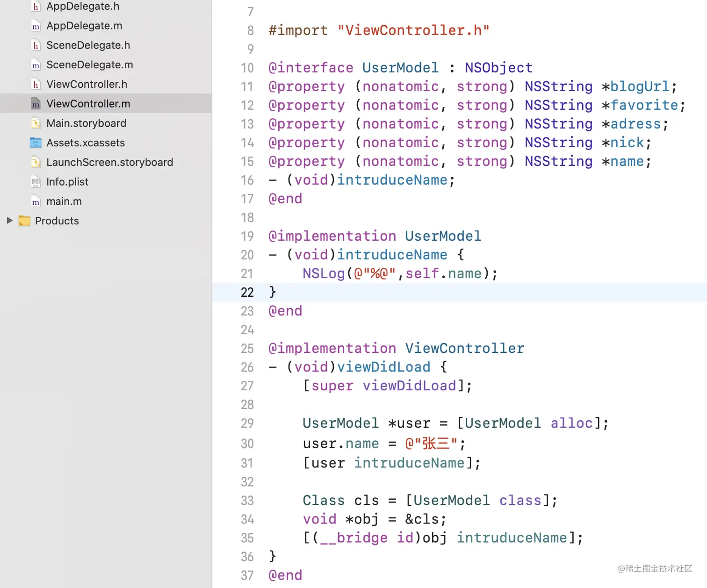Viewport: 707px width, 588px height.
Task: Click the @"张三" string literal
Action: 431,444
